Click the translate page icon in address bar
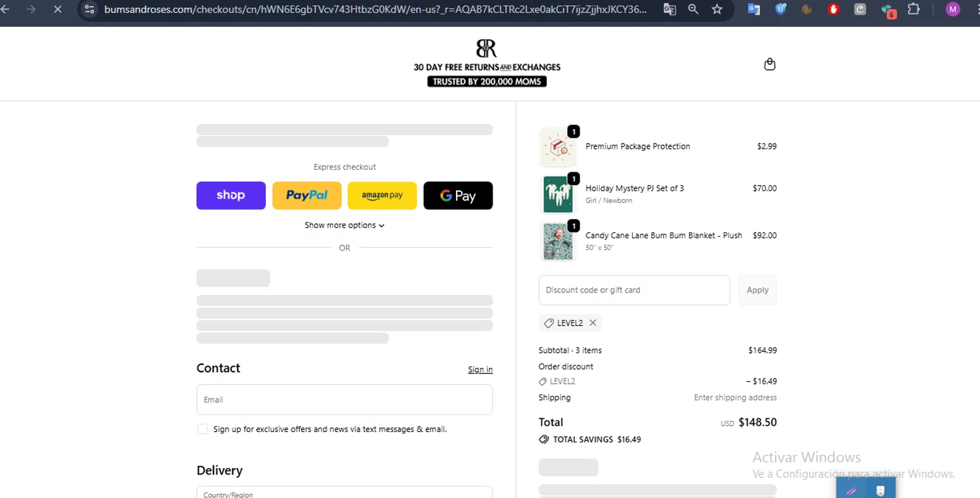This screenshot has height=498, width=980. 670,9
